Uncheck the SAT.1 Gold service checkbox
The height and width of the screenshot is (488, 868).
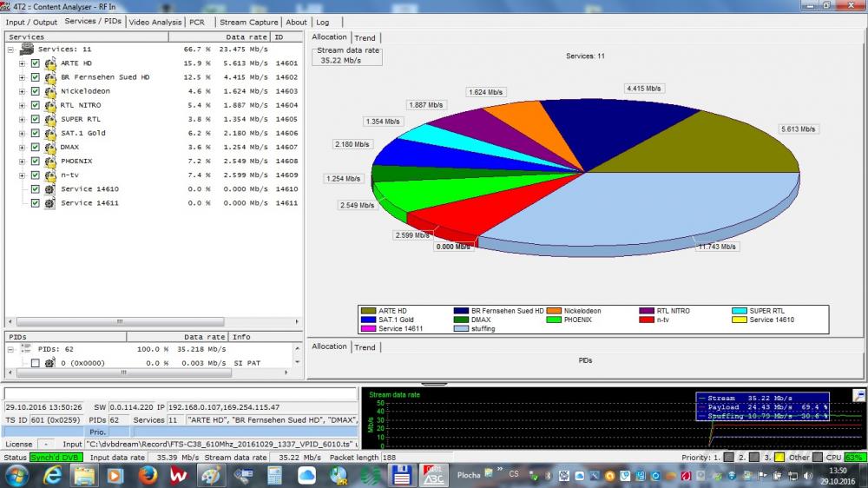[x=36, y=134]
